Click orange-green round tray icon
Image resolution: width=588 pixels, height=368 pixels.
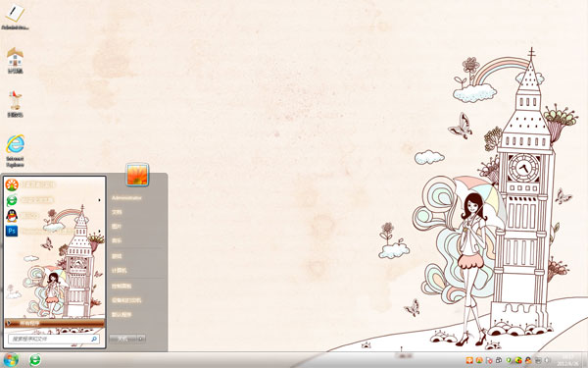point(479,360)
